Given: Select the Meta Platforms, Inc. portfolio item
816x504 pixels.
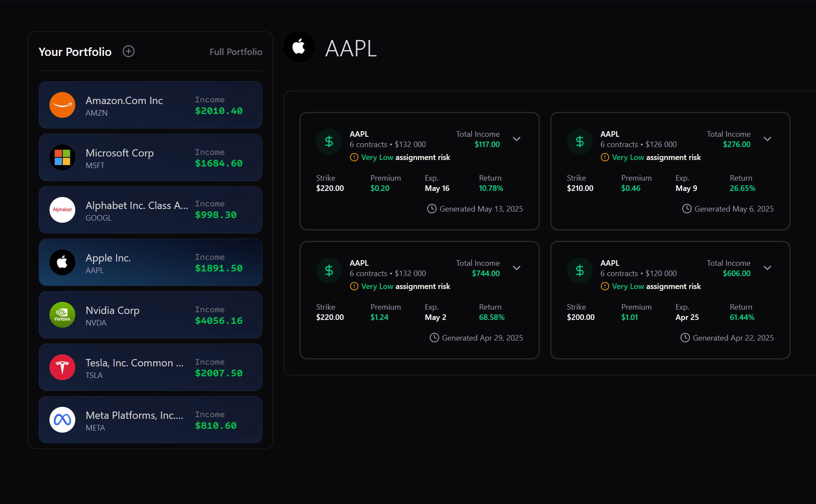Looking at the screenshot, I should (151, 420).
